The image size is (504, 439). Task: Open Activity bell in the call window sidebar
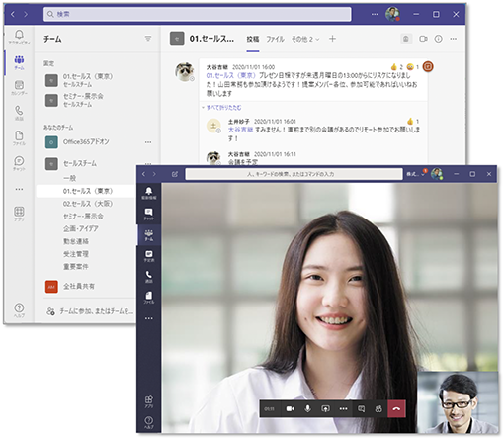(149, 193)
